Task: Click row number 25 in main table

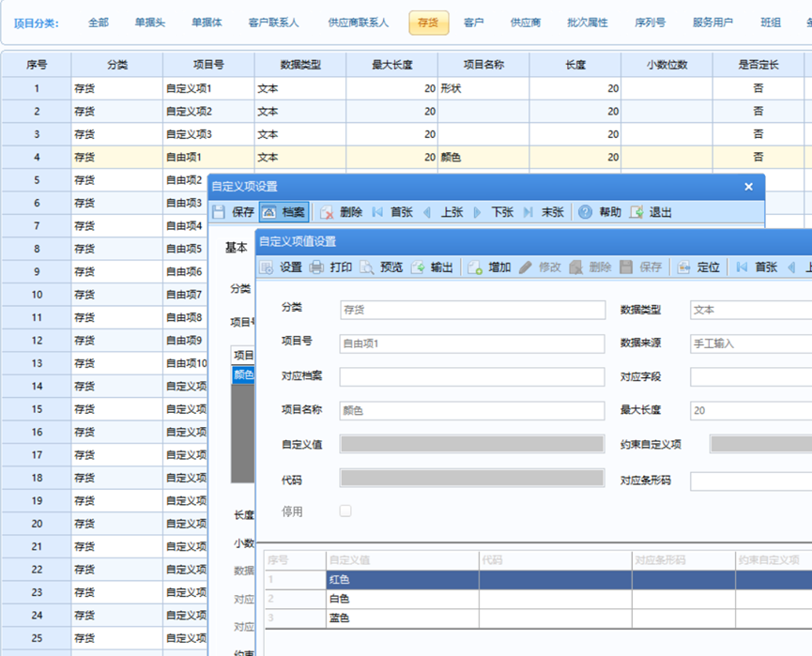Action: [37, 638]
